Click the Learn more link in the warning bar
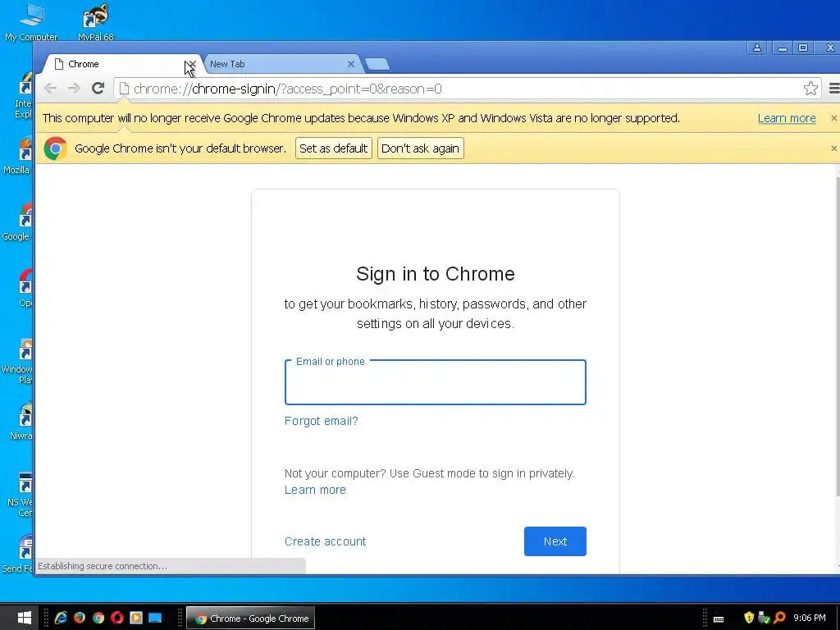This screenshot has height=630, width=840. 787,118
